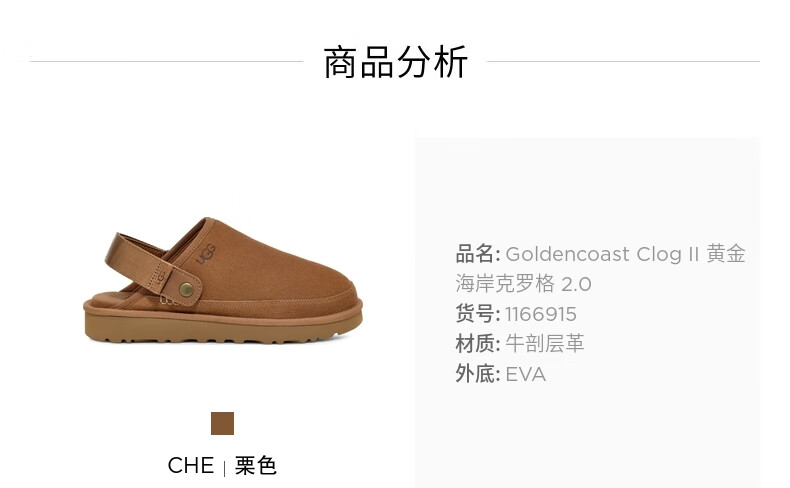The width and height of the screenshot is (790, 488).
Task: Click the 商品分析 section heading
Action: click(395, 62)
